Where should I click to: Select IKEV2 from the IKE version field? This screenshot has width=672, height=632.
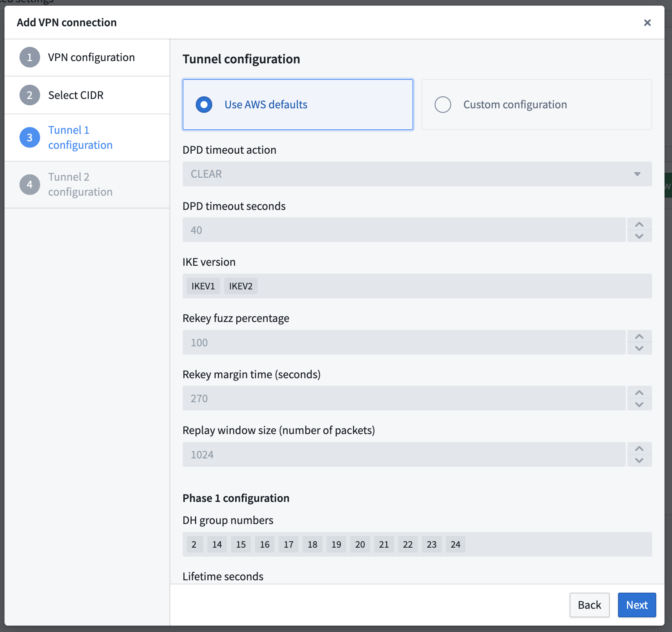click(240, 286)
